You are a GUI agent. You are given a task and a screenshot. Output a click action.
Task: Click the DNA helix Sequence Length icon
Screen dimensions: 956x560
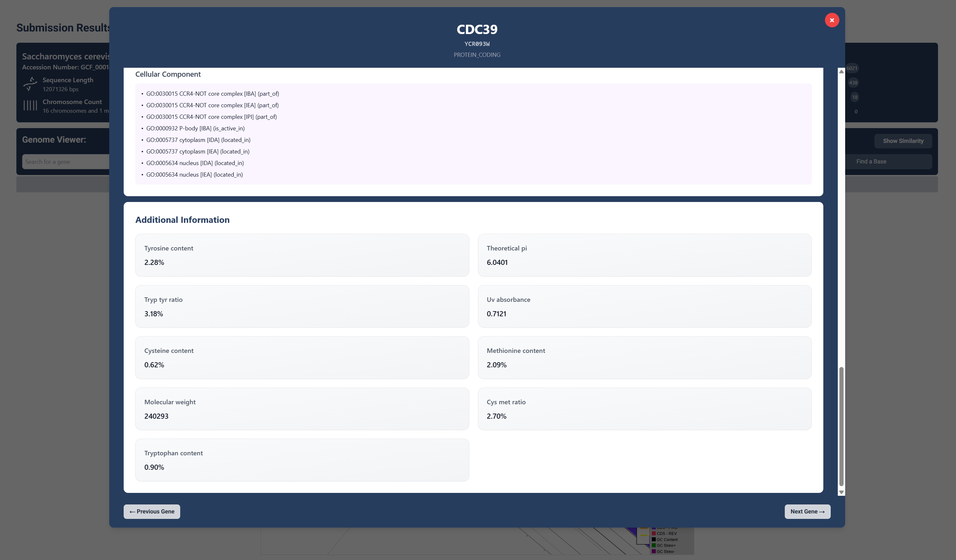pyautogui.click(x=30, y=84)
